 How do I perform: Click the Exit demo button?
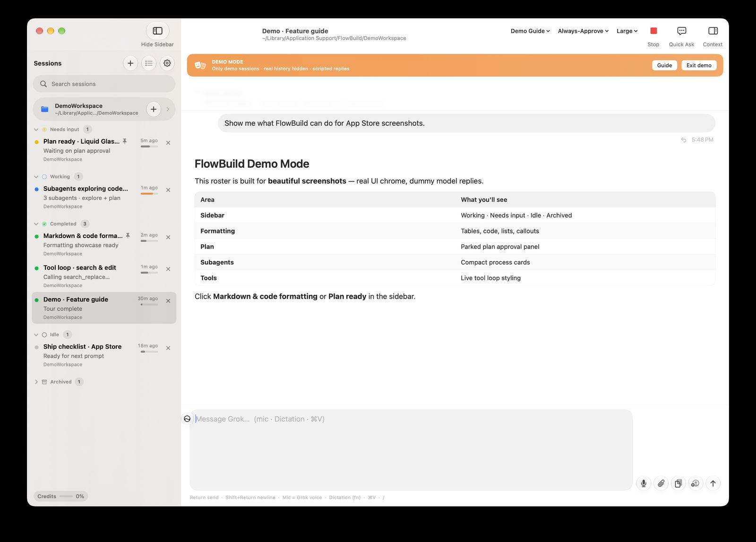699,65
